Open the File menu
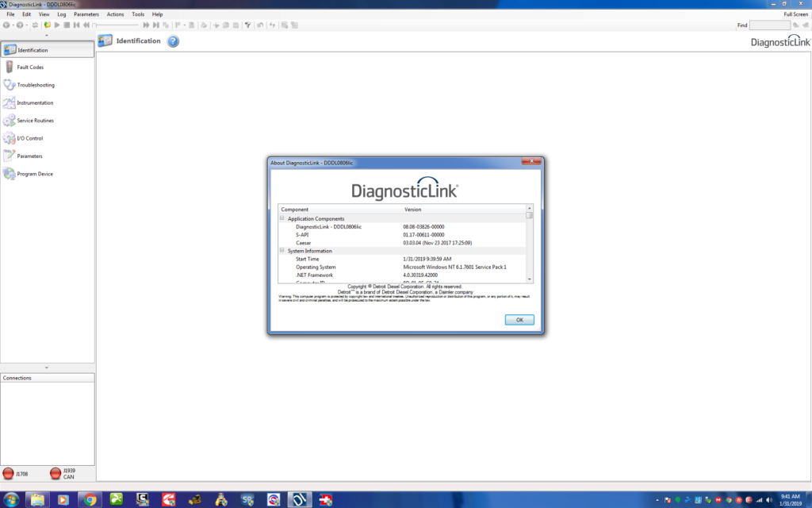Viewport: 812px width, 508px height. [10, 14]
